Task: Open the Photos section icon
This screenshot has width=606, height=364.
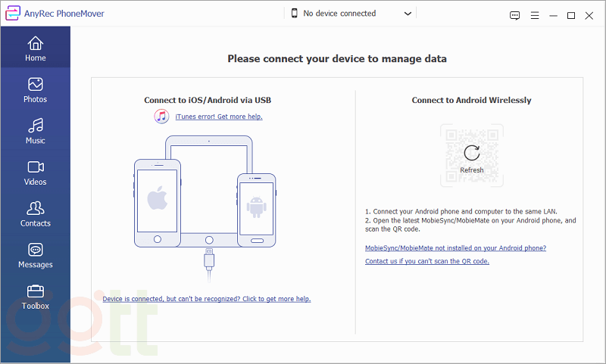Action: [x=35, y=84]
